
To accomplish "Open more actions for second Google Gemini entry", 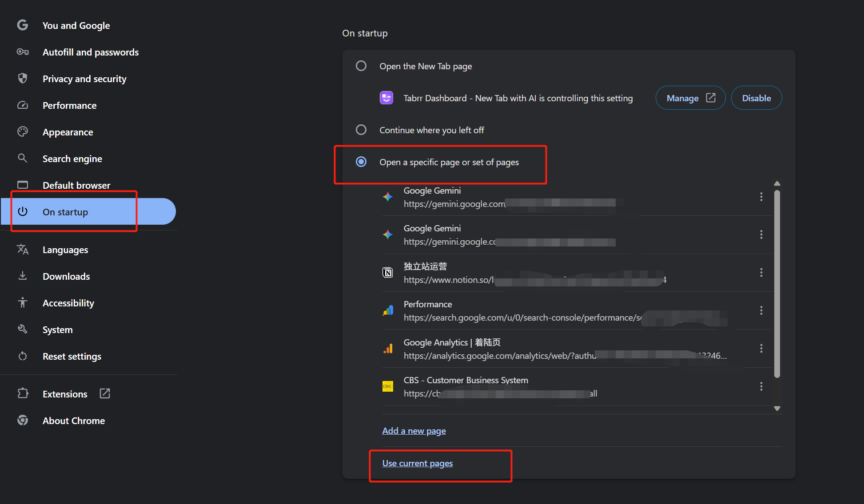I will click(761, 234).
